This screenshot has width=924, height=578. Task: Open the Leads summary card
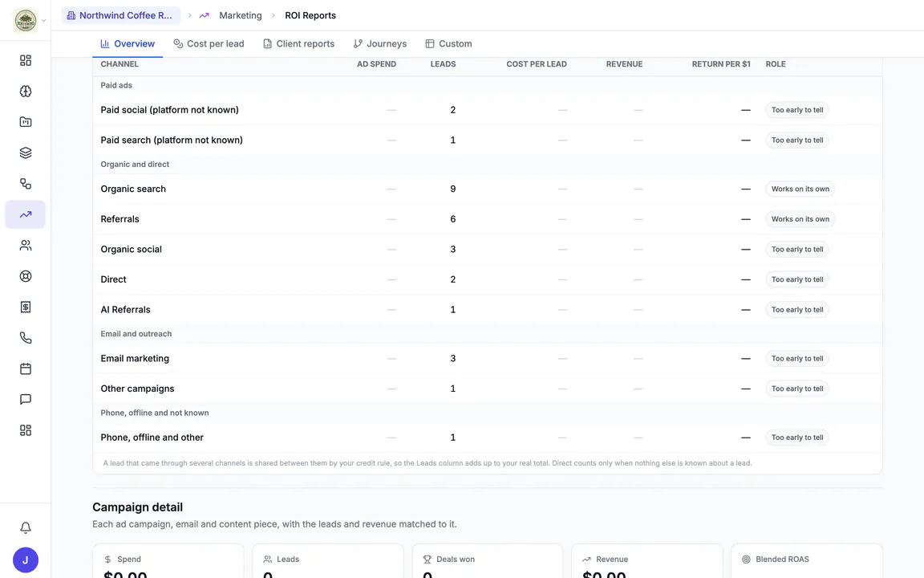328,561
